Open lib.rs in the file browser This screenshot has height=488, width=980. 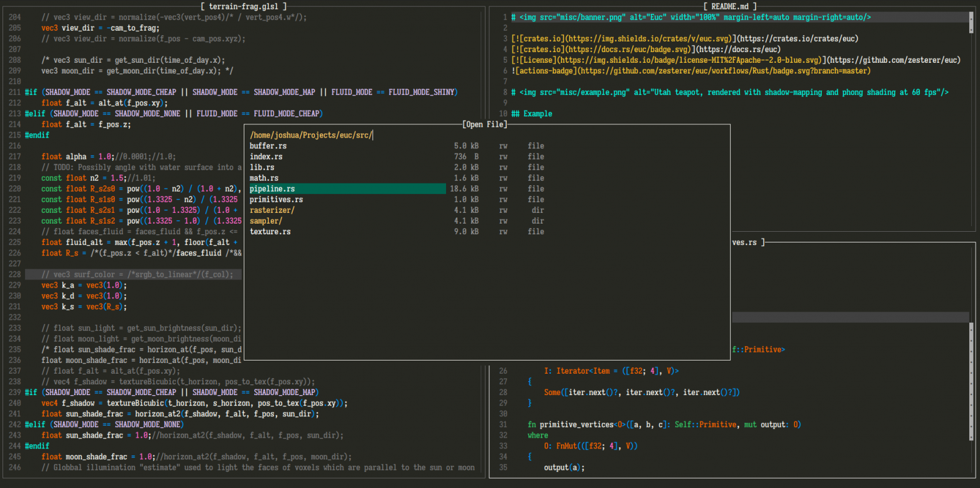262,167
